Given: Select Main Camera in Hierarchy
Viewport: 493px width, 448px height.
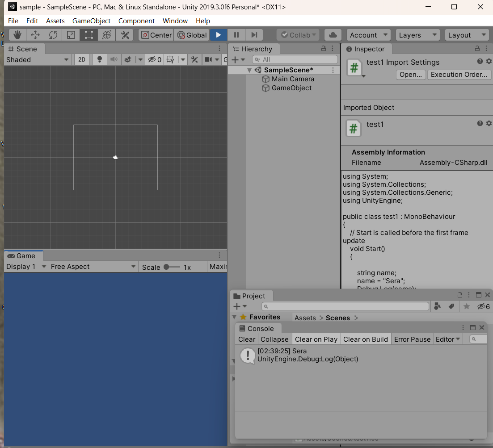Looking at the screenshot, I should (293, 79).
